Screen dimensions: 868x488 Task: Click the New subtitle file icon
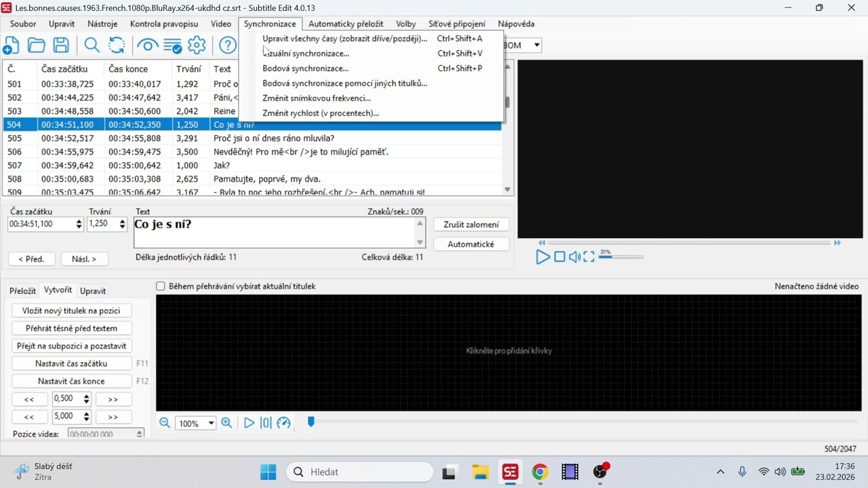[11, 45]
